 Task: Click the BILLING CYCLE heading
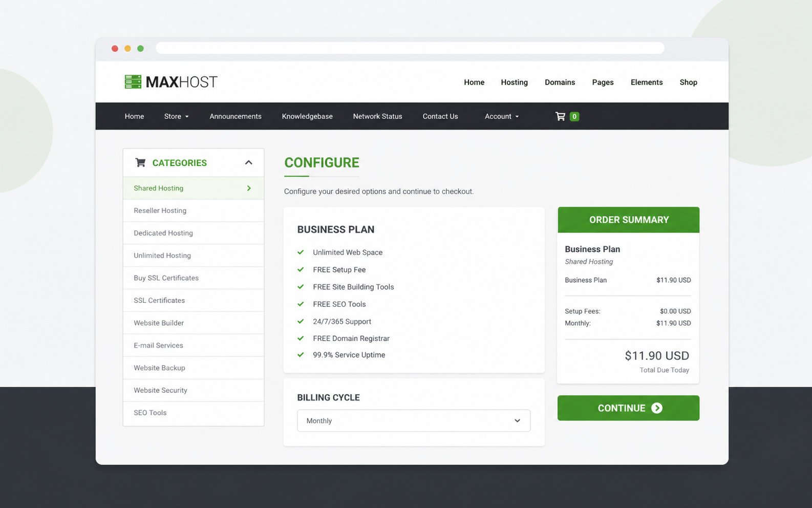(328, 397)
